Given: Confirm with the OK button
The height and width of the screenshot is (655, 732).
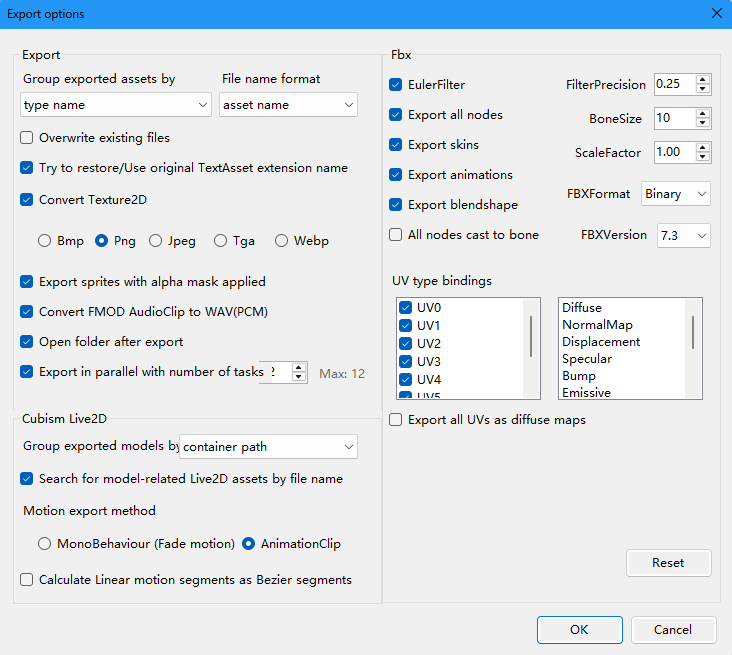Looking at the screenshot, I should pyautogui.click(x=579, y=630).
